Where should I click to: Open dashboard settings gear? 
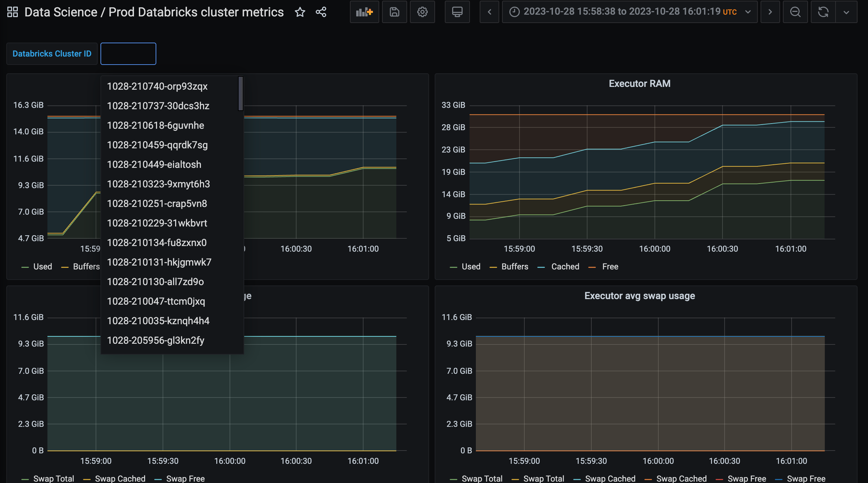pyautogui.click(x=422, y=12)
